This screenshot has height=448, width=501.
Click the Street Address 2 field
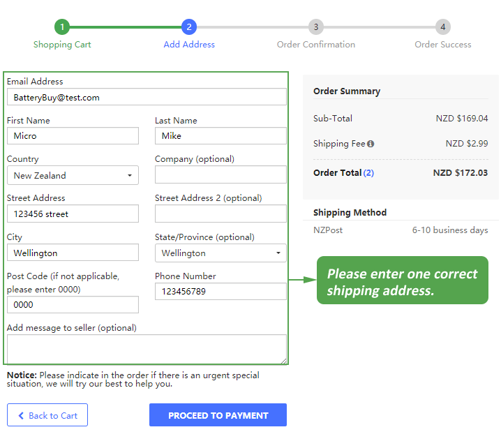coord(220,214)
